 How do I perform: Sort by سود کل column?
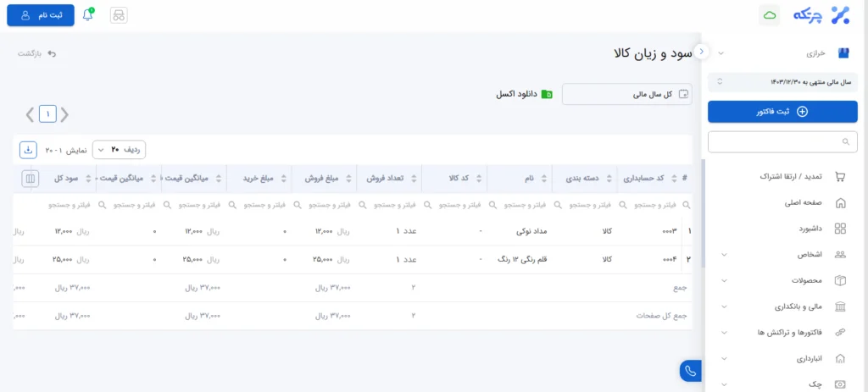(88, 179)
